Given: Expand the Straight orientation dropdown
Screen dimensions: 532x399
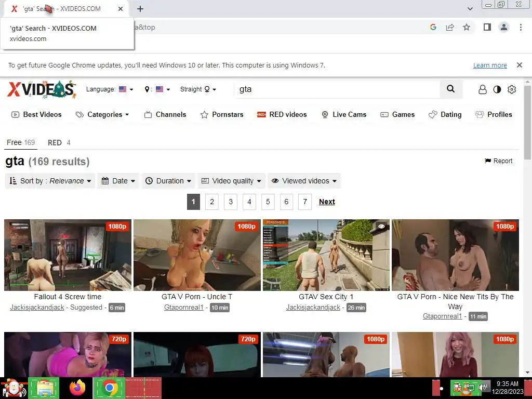Looking at the screenshot, I should click(198, 89).
